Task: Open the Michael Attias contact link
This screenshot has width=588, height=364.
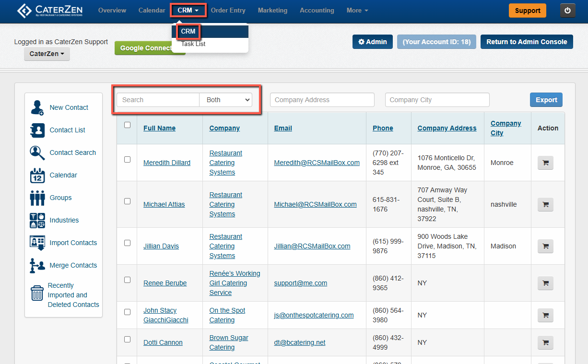Action: coord(164,204)
